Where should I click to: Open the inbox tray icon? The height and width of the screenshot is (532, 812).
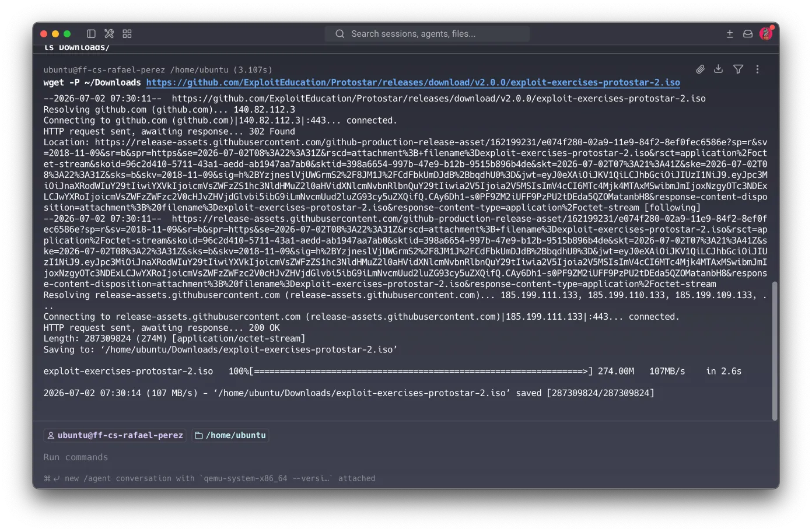click(x=748, y=34)
